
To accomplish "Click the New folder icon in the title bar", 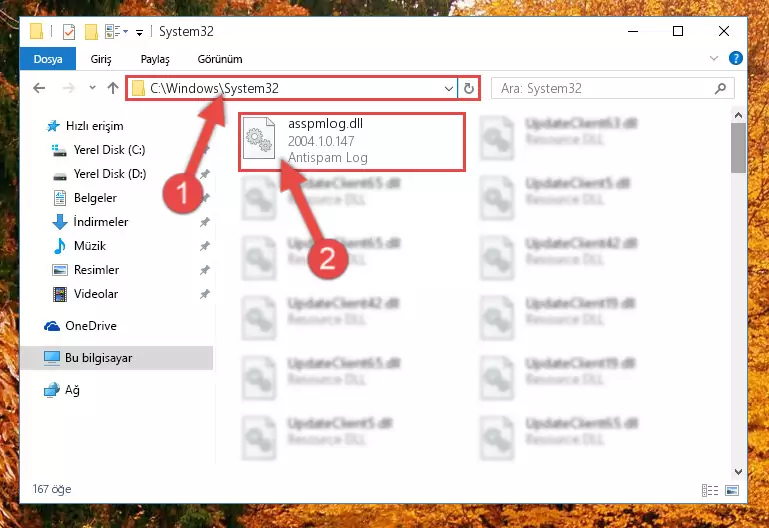I will coord(91,32).
